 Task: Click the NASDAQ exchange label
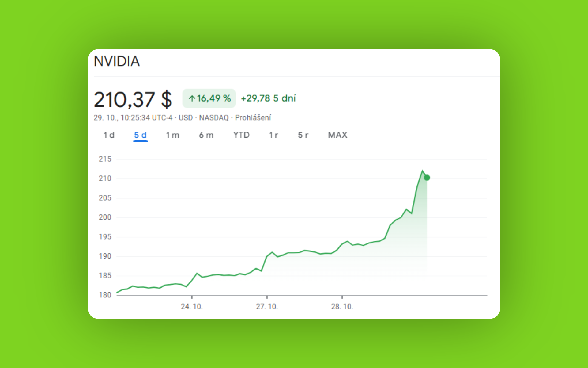pos(214,118)
